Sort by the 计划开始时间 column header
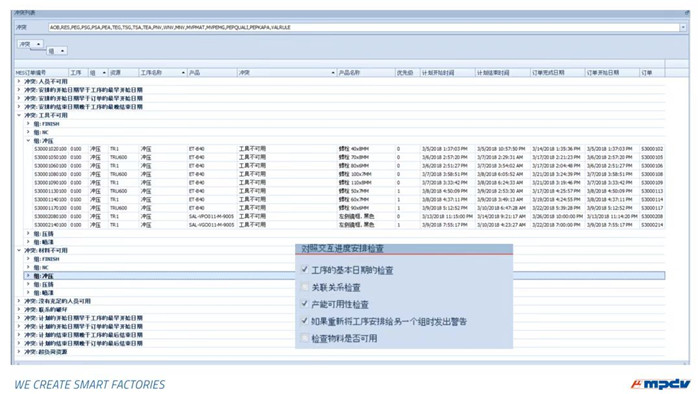The image size is (700, 394). [x=447, y=72]
